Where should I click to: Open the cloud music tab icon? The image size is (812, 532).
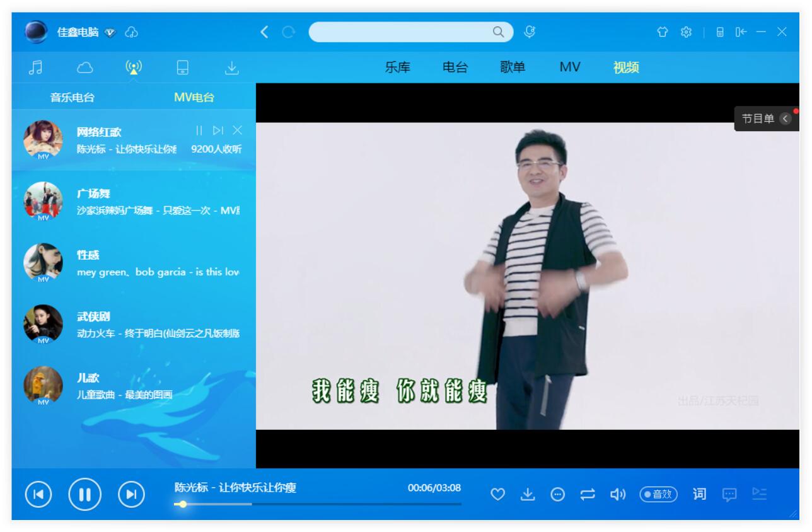click(84, 67)
